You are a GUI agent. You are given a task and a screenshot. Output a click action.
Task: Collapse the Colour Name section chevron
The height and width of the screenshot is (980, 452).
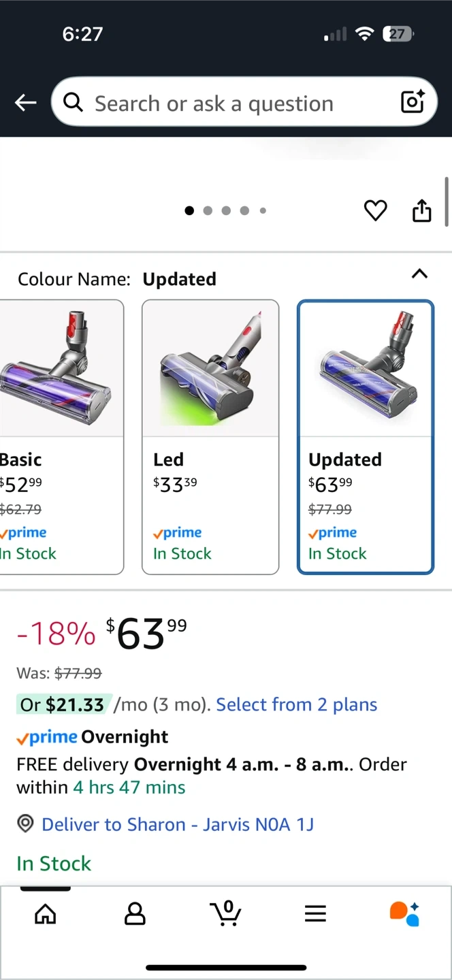pos(420,274)
